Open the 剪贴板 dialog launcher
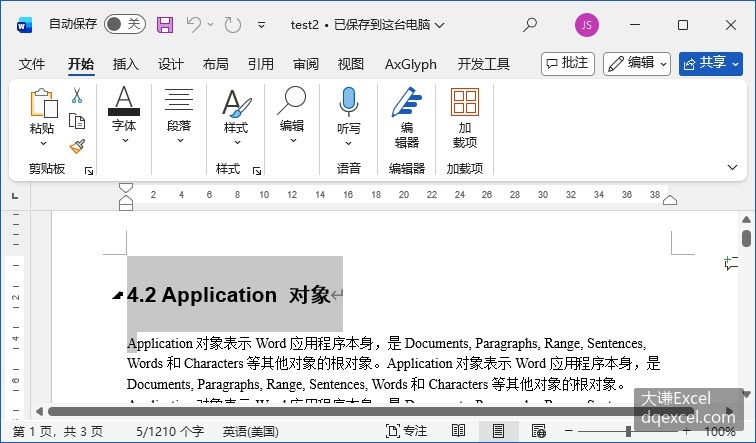 click(x=89, y=171)
